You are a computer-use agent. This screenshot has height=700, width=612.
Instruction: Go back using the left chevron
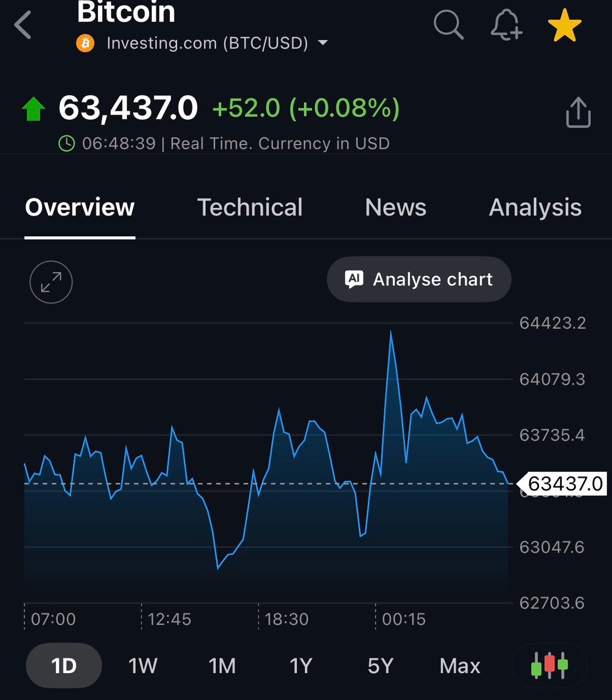coord(23,26)
